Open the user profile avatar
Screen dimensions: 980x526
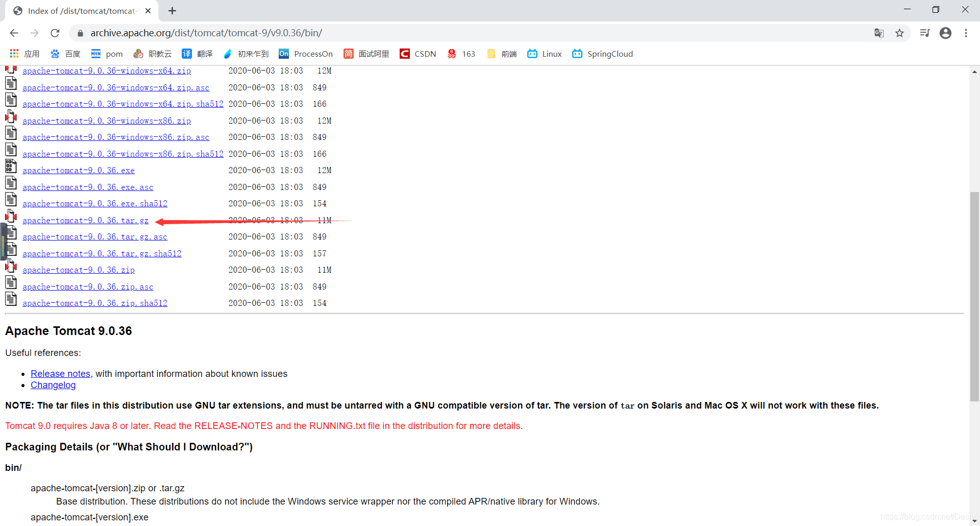tap(945, 33)
